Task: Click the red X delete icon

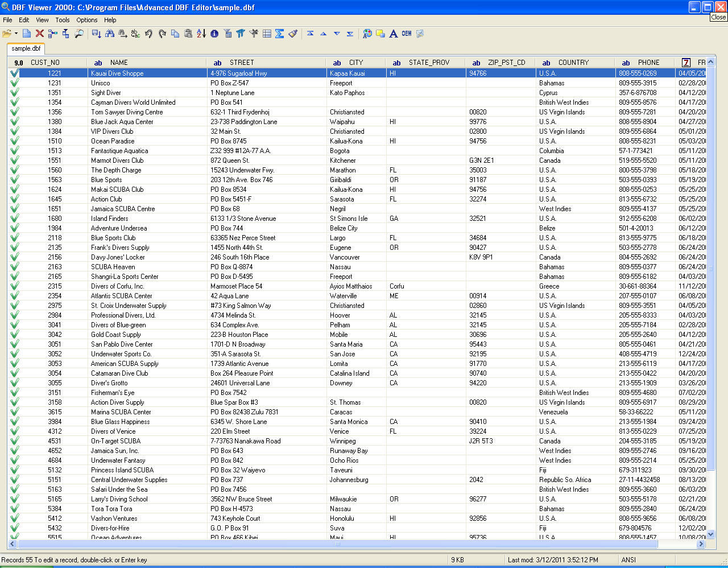Action: coord(40,34)
